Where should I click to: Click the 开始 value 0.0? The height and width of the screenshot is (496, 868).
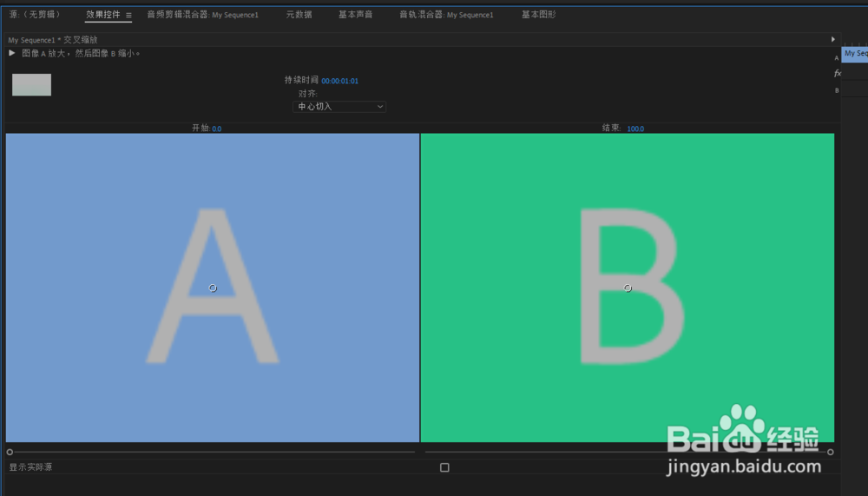[216, 129]
